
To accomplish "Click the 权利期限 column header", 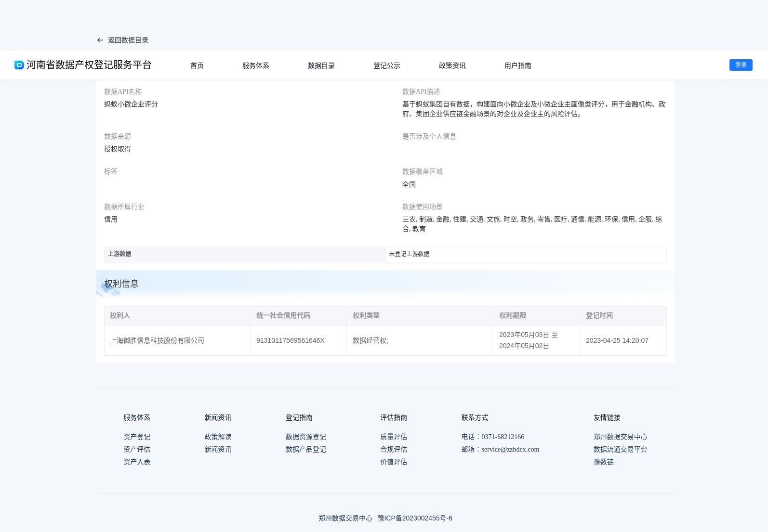I will (536, 316).
